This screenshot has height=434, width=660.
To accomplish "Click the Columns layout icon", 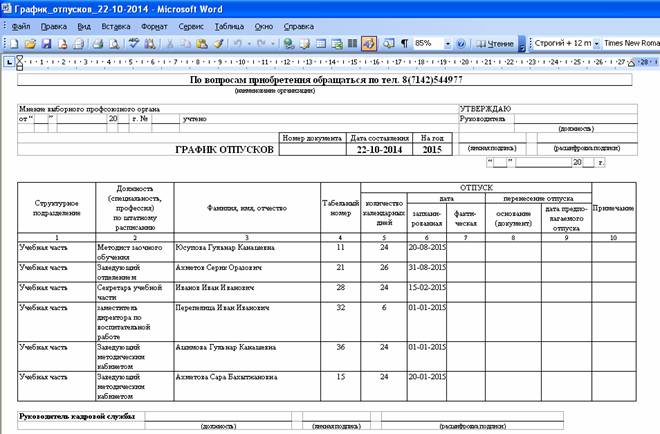I will pos(352,43).
